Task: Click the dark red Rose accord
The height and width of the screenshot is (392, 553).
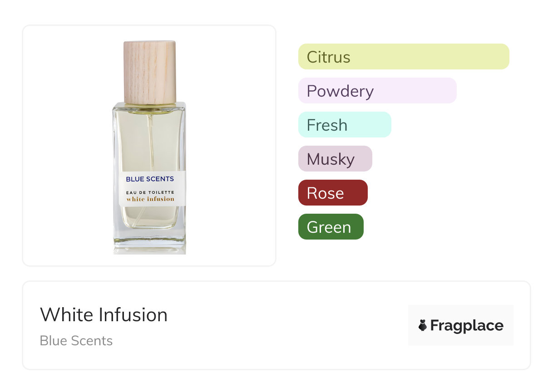Action: pyautogui.click(x=332, y=193)
